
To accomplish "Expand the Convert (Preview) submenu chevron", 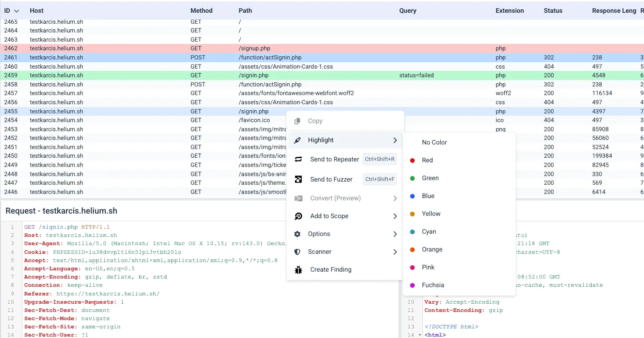I will point(395,198).
